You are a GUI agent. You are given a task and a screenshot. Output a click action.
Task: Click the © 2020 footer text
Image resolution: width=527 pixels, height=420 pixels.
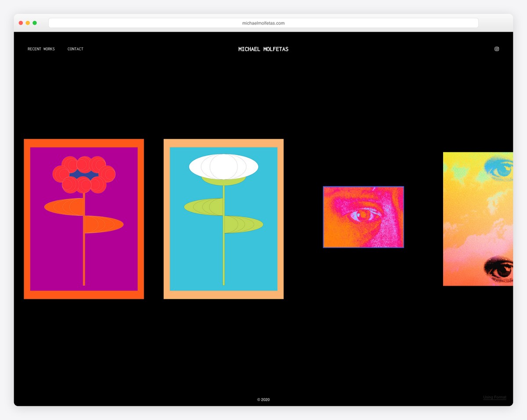pos(263,400)
